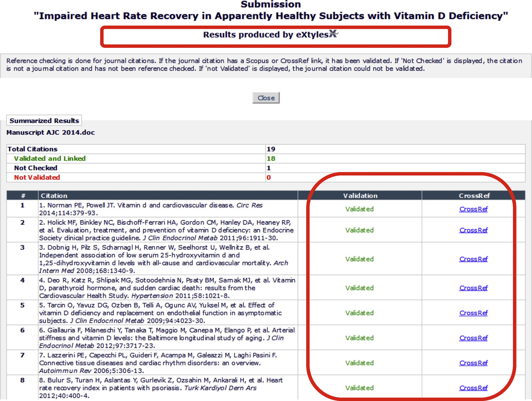Open CrossRef link for citation 5
Screen dimensions: 532x401
(x=473, y=313)
